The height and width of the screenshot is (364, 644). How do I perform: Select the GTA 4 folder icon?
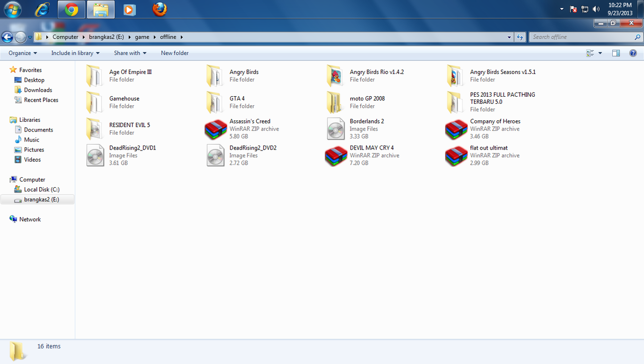(x=215, y=103)
